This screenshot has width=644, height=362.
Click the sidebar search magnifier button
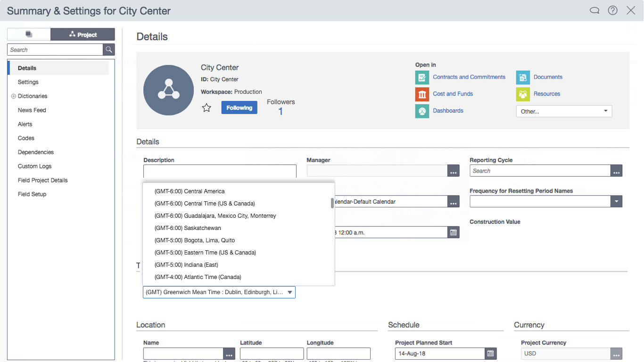pos(109,49)
